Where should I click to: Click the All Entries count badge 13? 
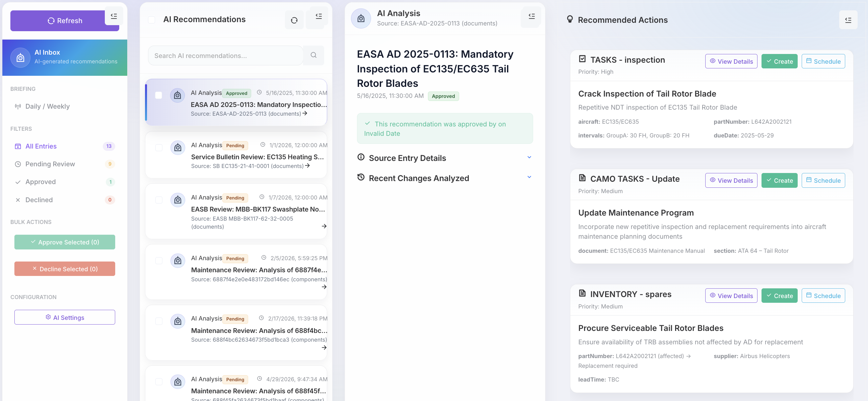coord(109,146)
